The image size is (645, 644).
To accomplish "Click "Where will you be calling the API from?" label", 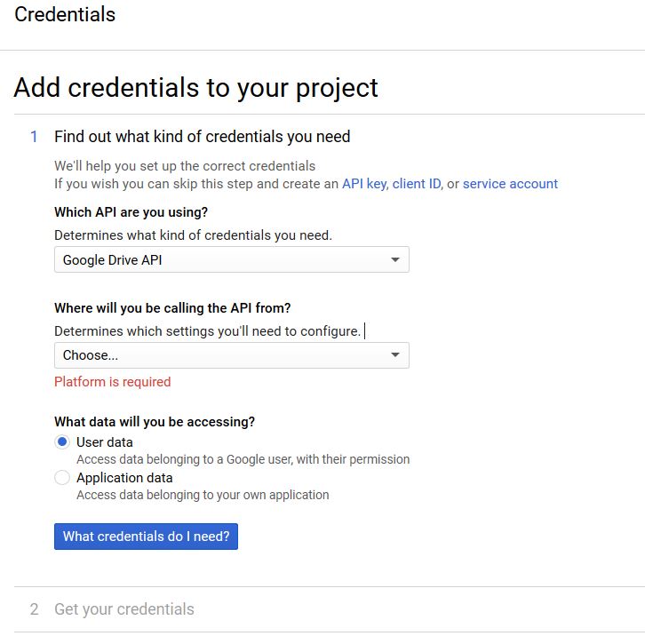I will (x=172, y=308).
